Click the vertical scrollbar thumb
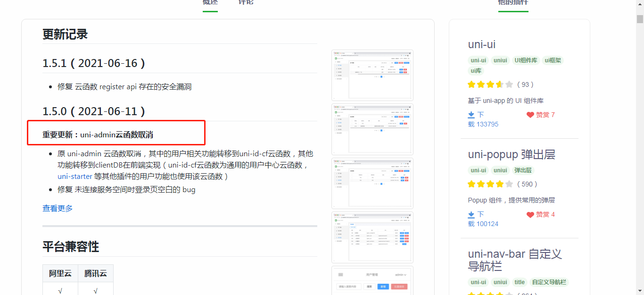 pos(640,19)
